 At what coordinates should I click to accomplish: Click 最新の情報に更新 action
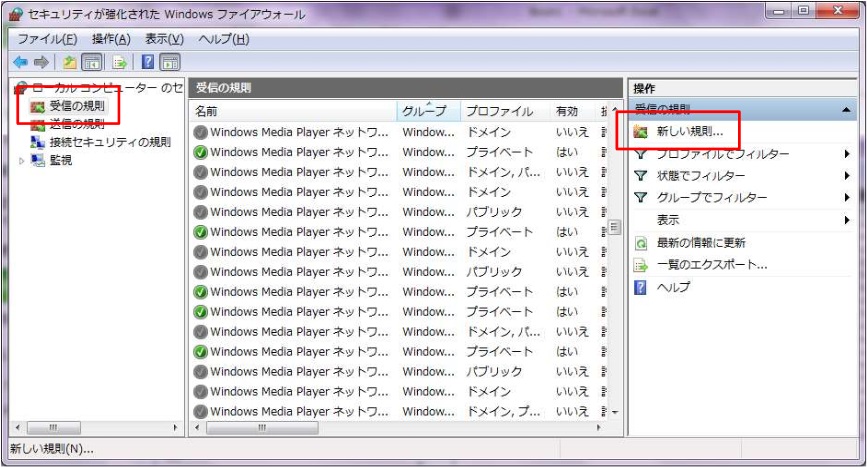pos(701,243)
